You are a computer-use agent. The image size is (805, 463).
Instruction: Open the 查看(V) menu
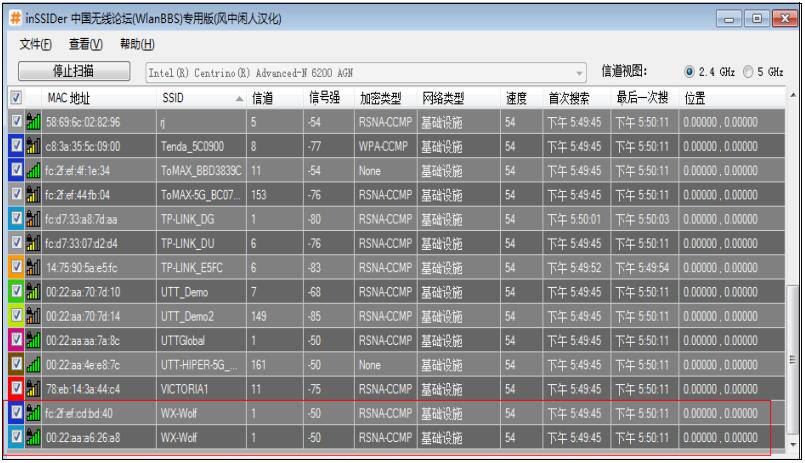pyautogui.click(x=86, y=45)
